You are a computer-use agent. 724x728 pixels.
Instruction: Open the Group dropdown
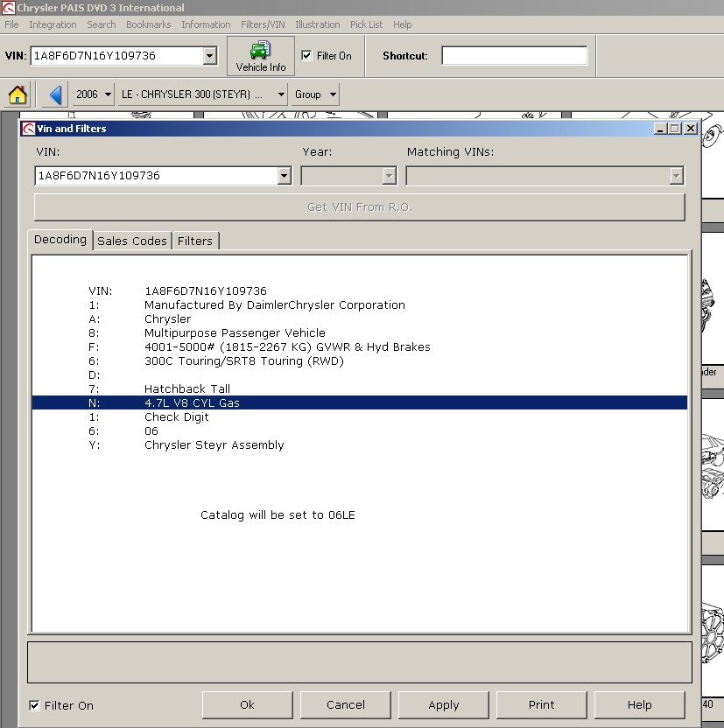click(315, 94)
